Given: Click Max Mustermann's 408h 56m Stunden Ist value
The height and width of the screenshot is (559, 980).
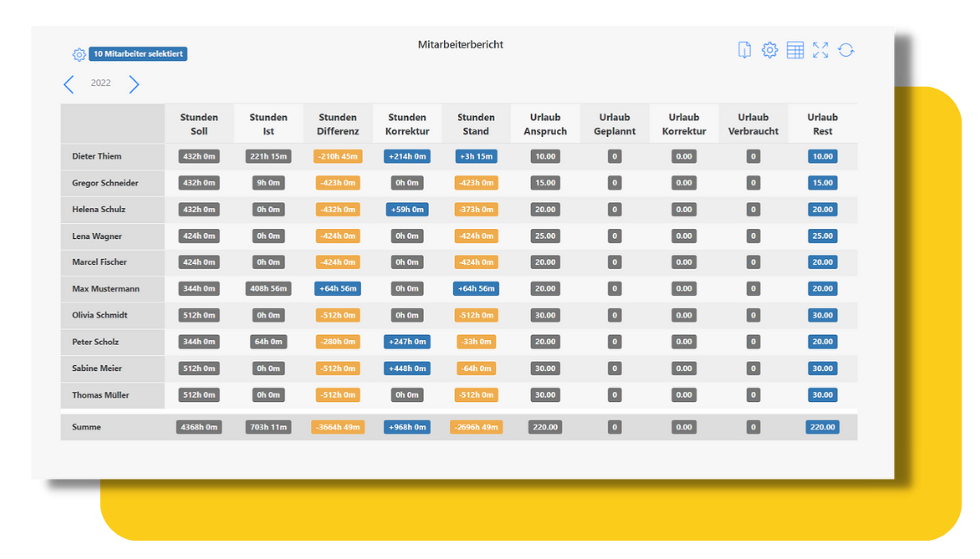Looking at the screenshot, I should (x=268, y=288).
